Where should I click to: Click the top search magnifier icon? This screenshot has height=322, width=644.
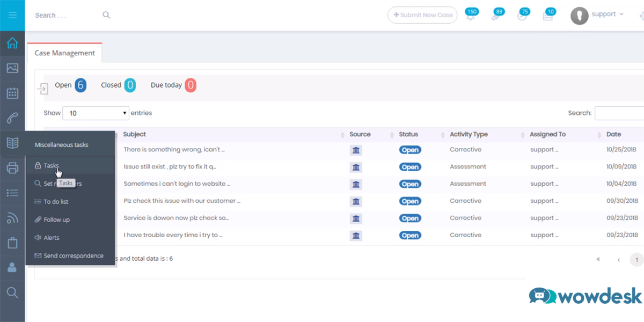pyautogui.click(x=106, y=15)
